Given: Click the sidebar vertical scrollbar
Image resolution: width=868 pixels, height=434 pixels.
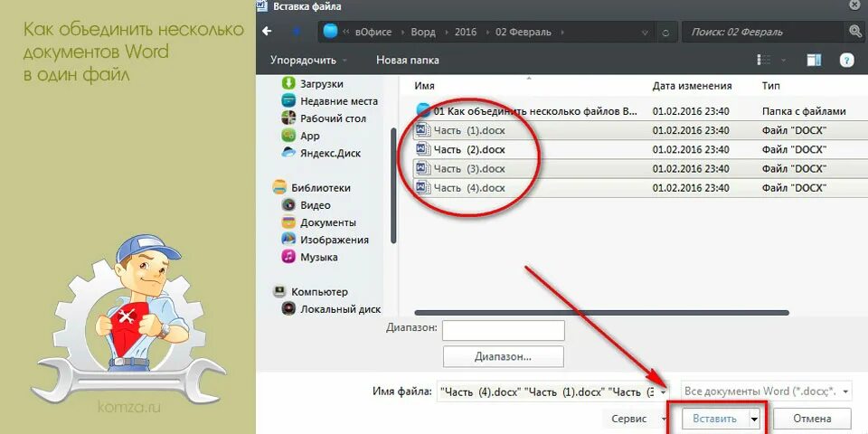Looking at the screenshot, I should pos(393,185).
